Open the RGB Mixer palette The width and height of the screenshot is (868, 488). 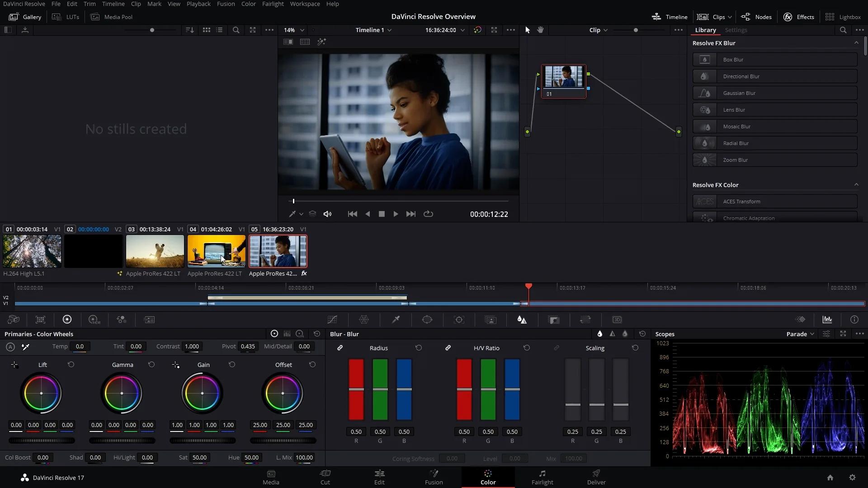[121, 320]
